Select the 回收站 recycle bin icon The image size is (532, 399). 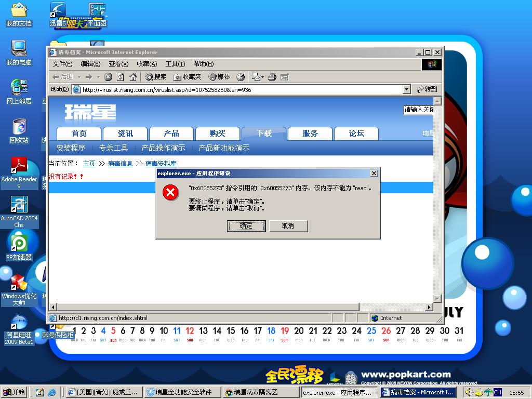[19, 131]
